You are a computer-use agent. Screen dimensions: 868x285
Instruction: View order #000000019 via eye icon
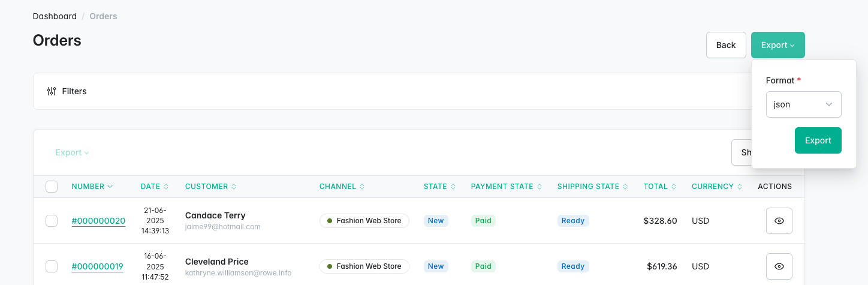tap(779, 266)
